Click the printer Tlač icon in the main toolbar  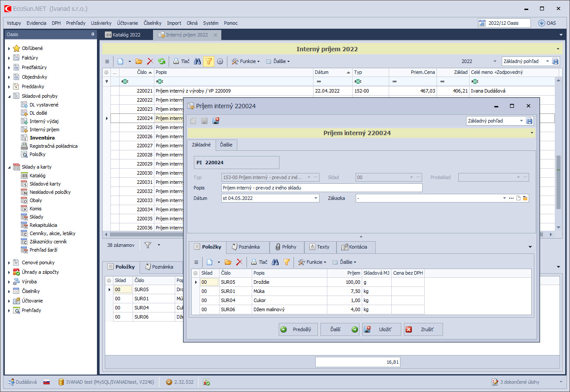(181, 62)
